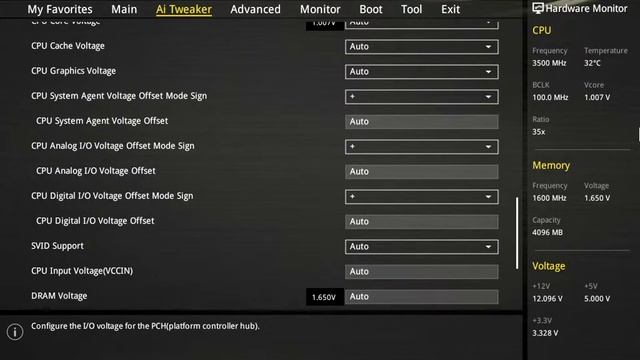Click the CPU Input Voltage(VCCIN) label
640x360 pixels.
(x=82, y=271)
